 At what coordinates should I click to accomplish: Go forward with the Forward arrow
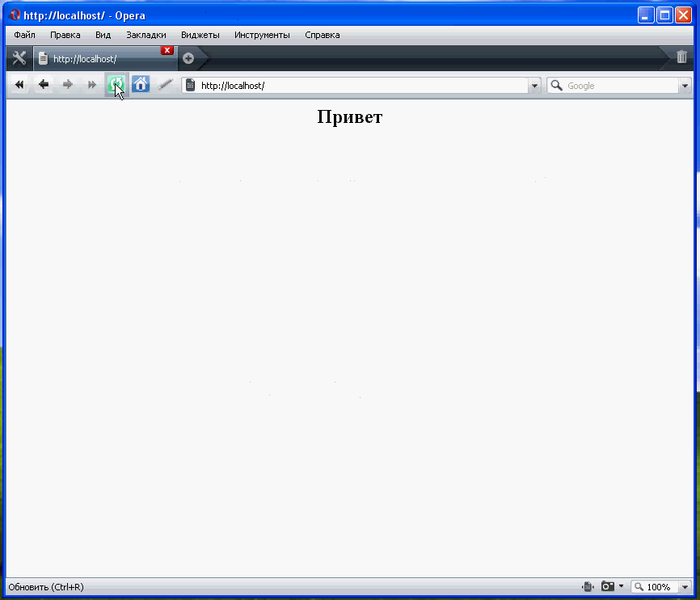pyautogui.click(x=67, y=84)
